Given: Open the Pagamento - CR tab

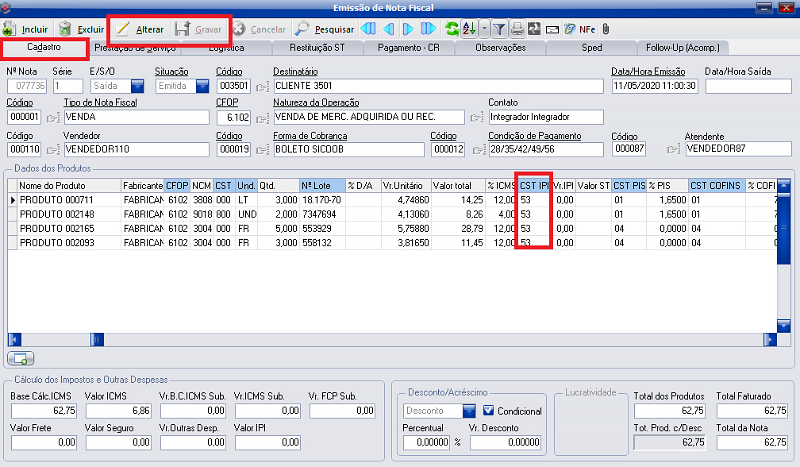Looking at the screenshot, I should 408,47.
